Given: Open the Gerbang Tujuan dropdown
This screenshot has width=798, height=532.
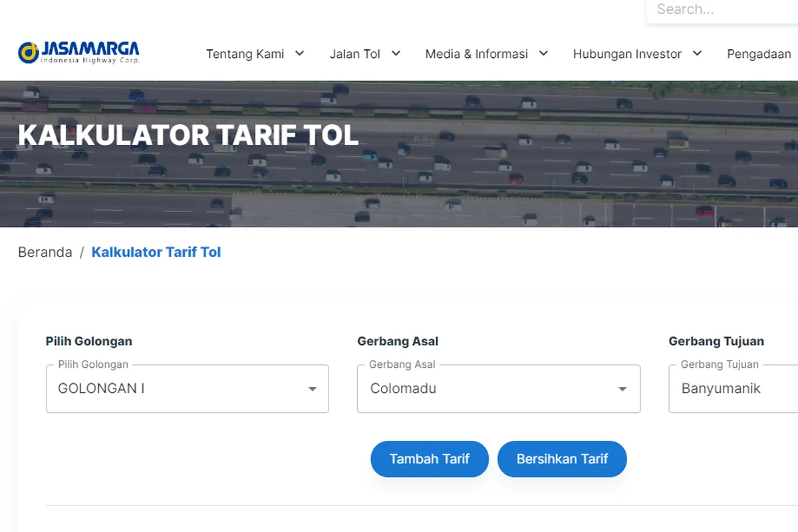Looking at the screenshot, I should click(x=733, y=389).
